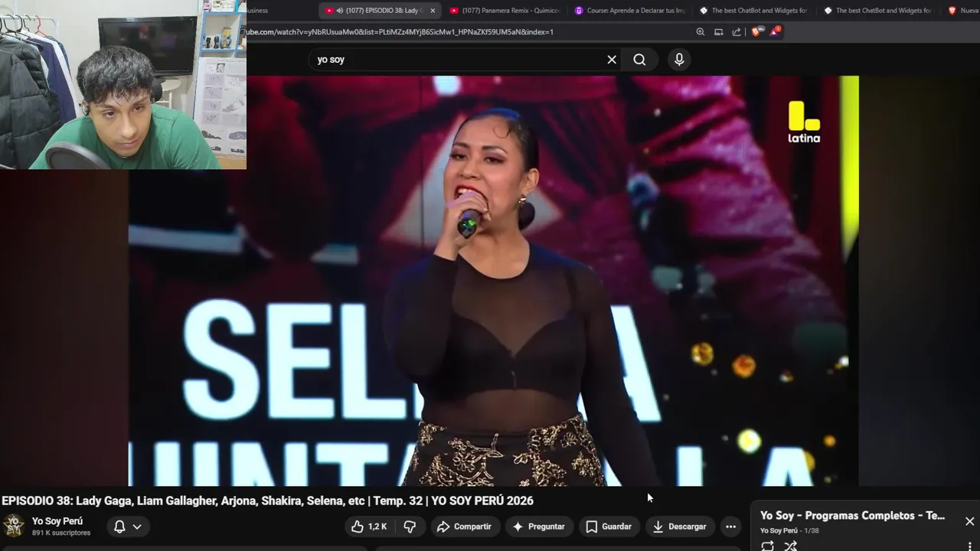This screenshot has width=980, height=551.
Task: Share the page from the address bar
Action: (737, 32)
